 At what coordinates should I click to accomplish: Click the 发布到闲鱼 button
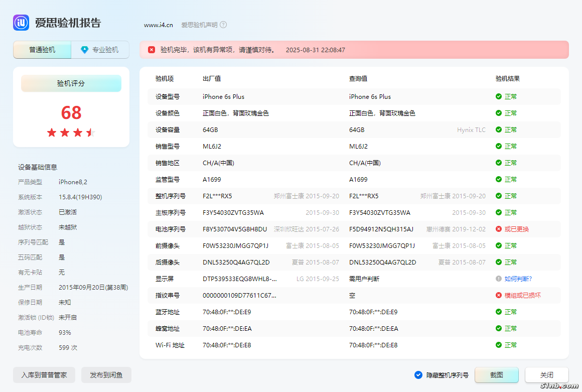pos(106,375)
